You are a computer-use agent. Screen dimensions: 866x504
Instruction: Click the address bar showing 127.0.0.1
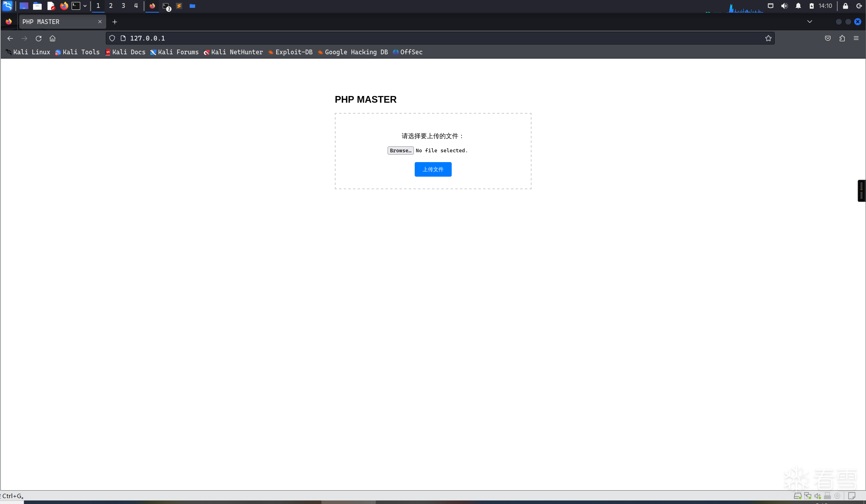tap(433, 38)
